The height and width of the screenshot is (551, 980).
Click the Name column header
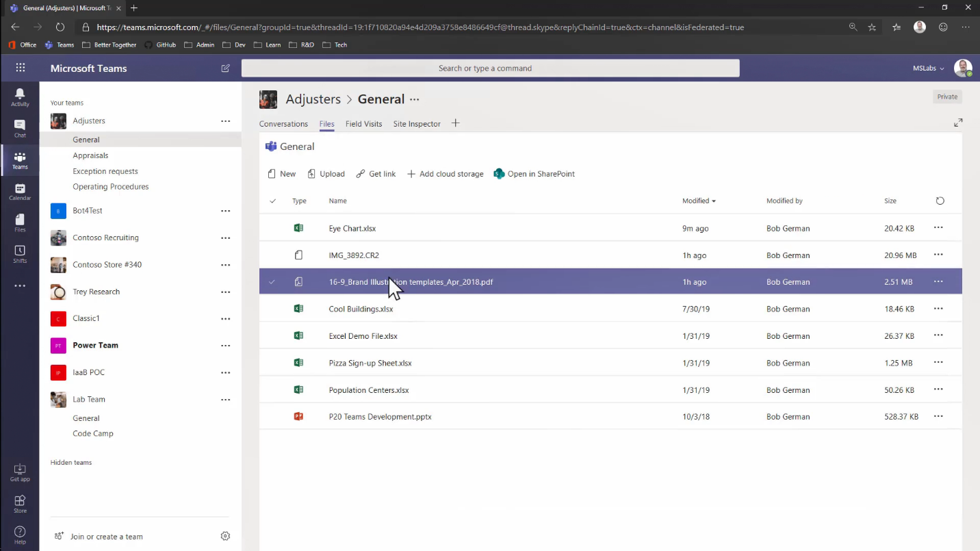coord(337,201)
